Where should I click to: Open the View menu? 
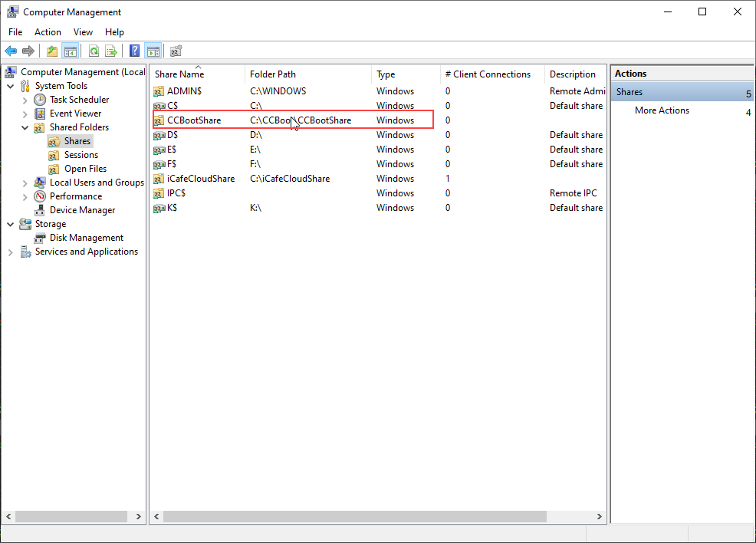[83, 32]
